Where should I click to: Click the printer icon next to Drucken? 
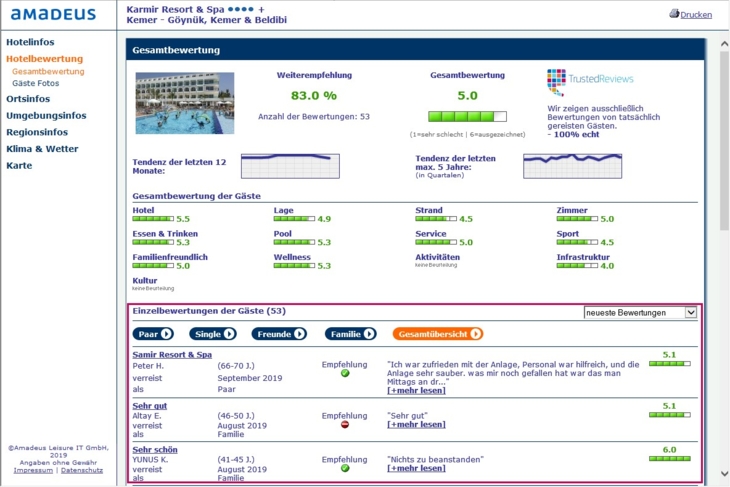point(674,14)
